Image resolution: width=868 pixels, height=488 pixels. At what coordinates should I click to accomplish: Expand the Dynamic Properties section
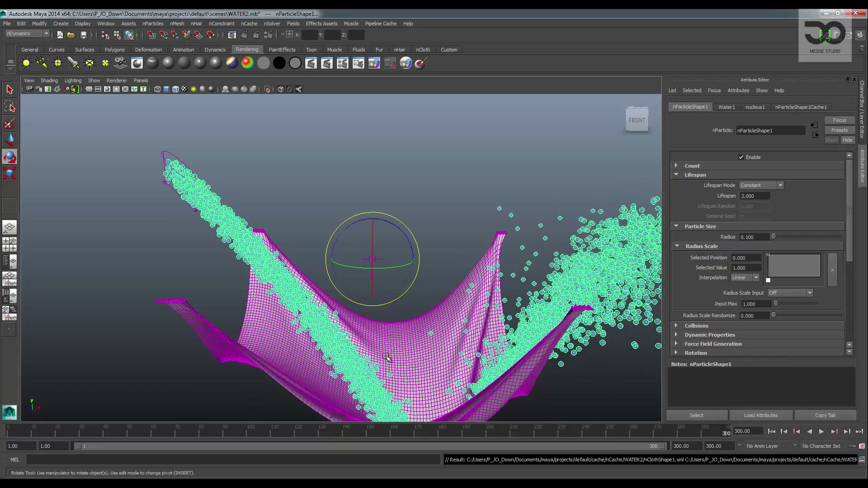click(x=757, y=335)
